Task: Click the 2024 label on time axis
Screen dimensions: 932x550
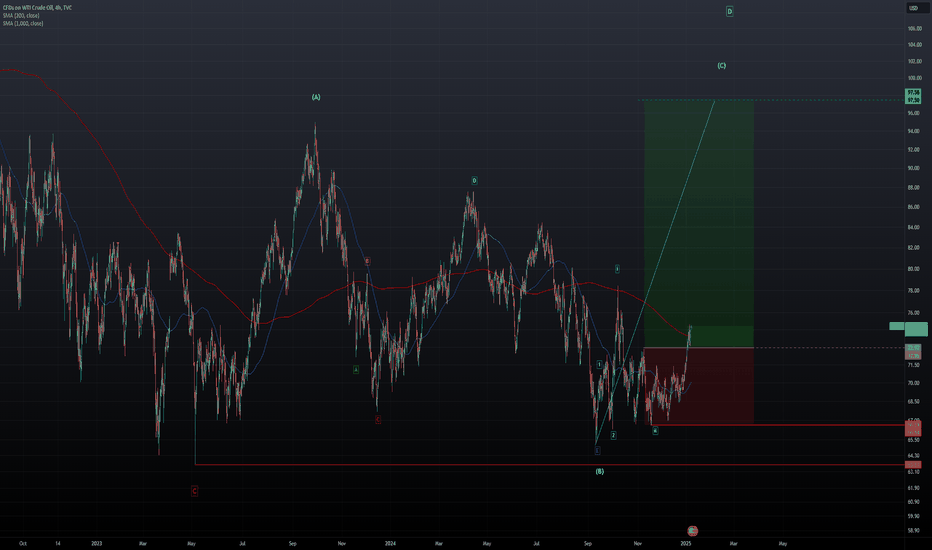Action: coord(390,543)
